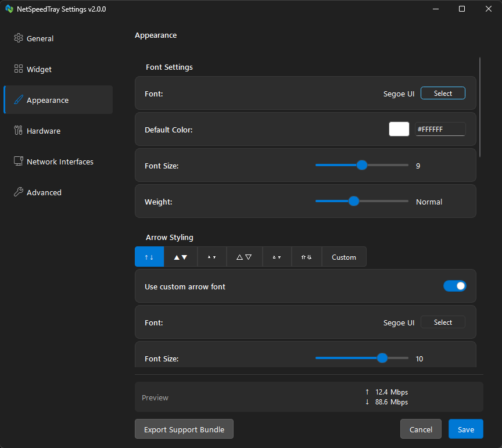
Task: Open the Widget settings page
Action: pos(58,69)
